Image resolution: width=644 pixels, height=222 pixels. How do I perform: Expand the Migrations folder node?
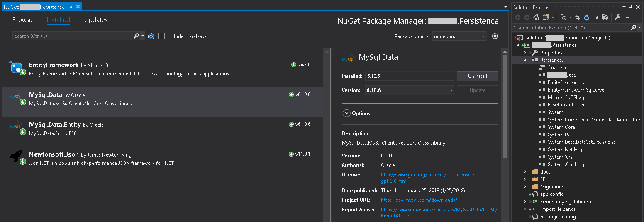pos(525,187)
